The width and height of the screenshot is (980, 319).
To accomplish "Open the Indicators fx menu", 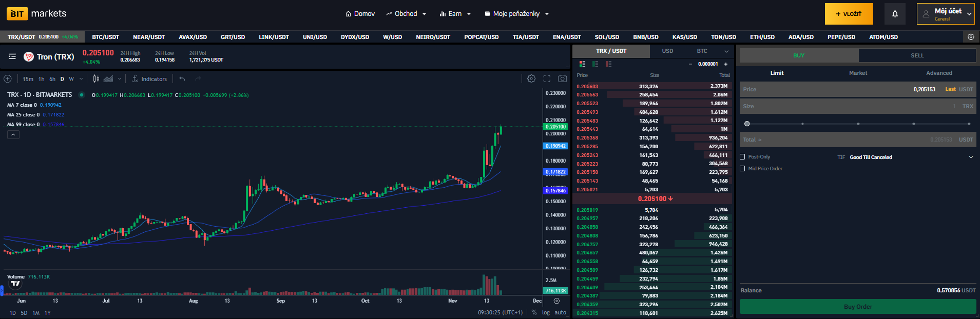I will tap(149, 79).
